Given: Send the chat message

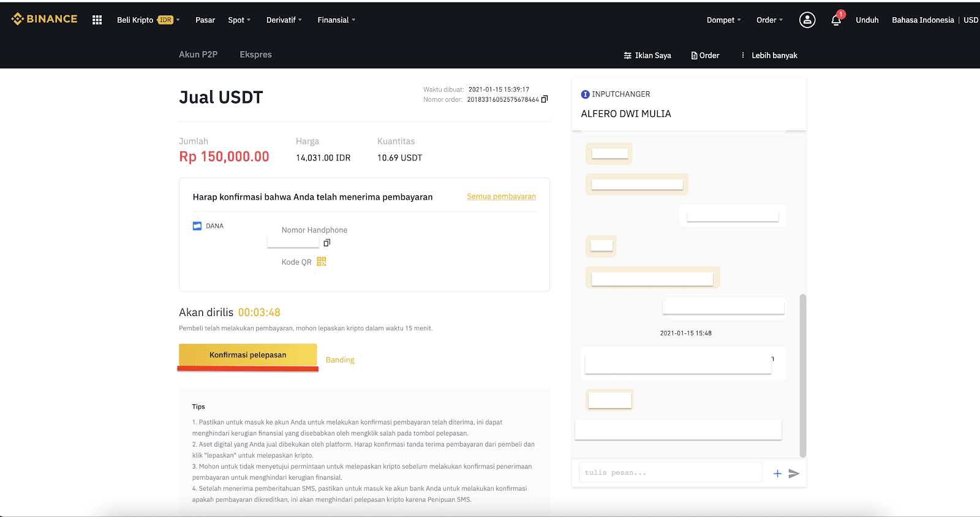Looking at the screenshot, I should point(794,474).
